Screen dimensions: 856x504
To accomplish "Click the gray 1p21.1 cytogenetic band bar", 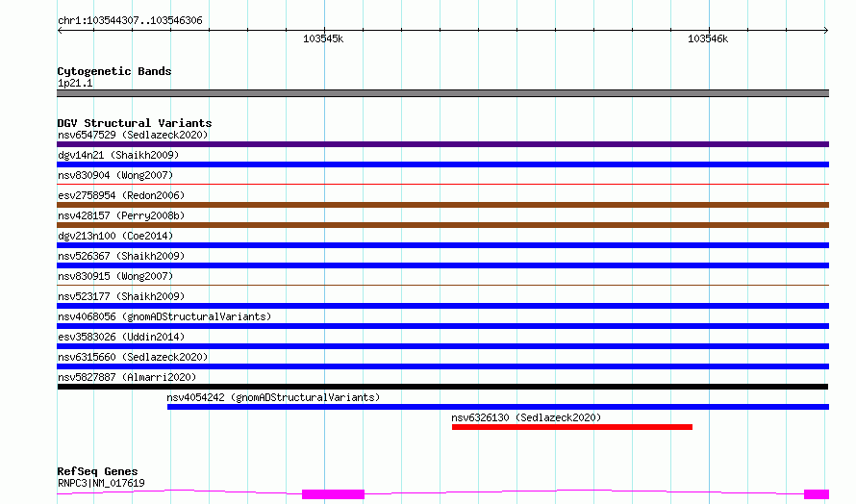I will click(x=442, y=93).
